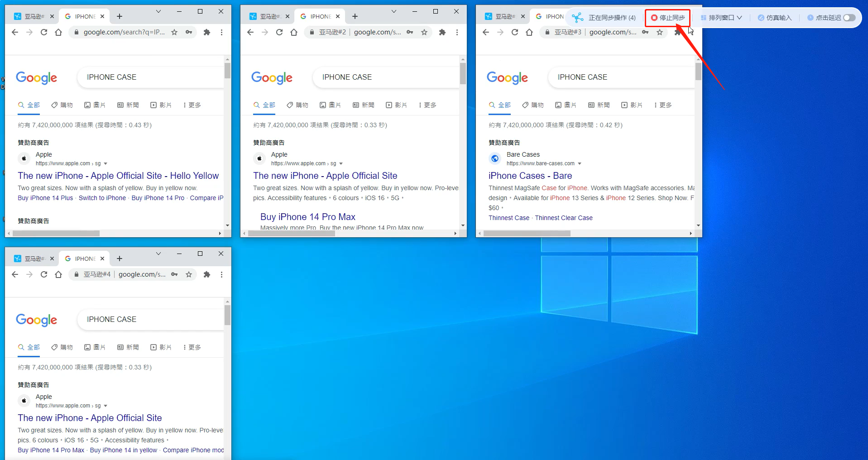Bookmark star in 亚马逊#2 window
This screenshot has height=460, width=868.
(424, 32)
